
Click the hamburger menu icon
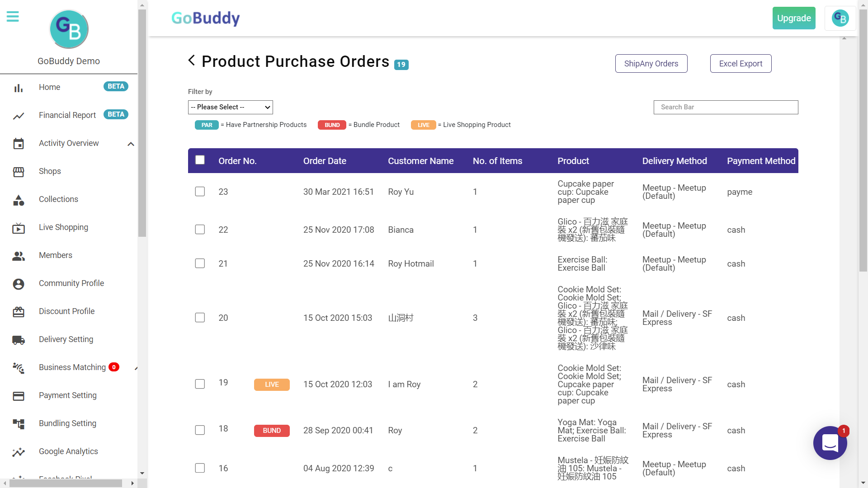13,17
